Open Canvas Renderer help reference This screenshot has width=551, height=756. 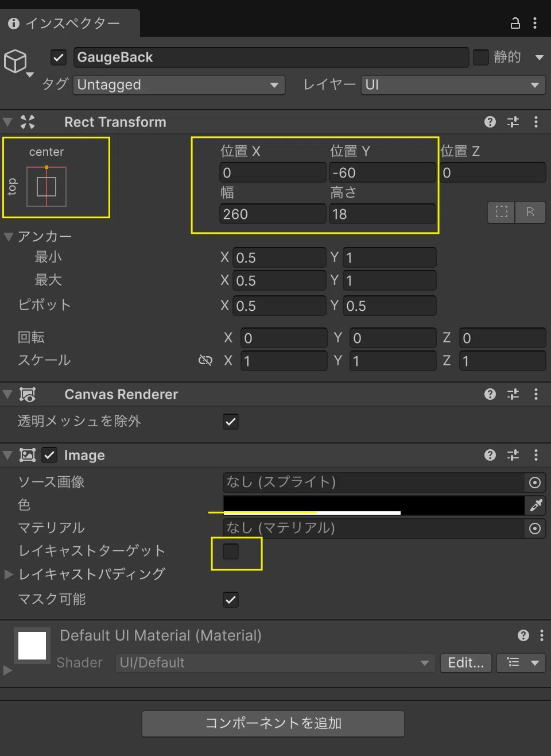pos(490,394)
